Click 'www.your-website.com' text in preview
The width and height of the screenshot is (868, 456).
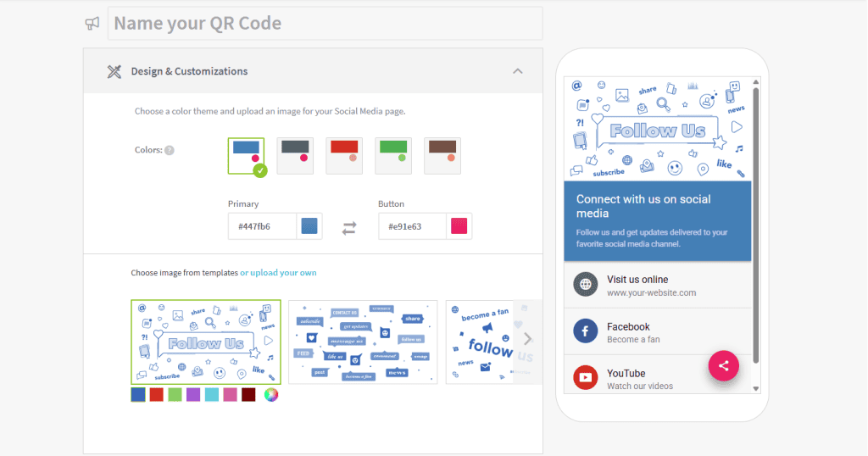(652, 292)
